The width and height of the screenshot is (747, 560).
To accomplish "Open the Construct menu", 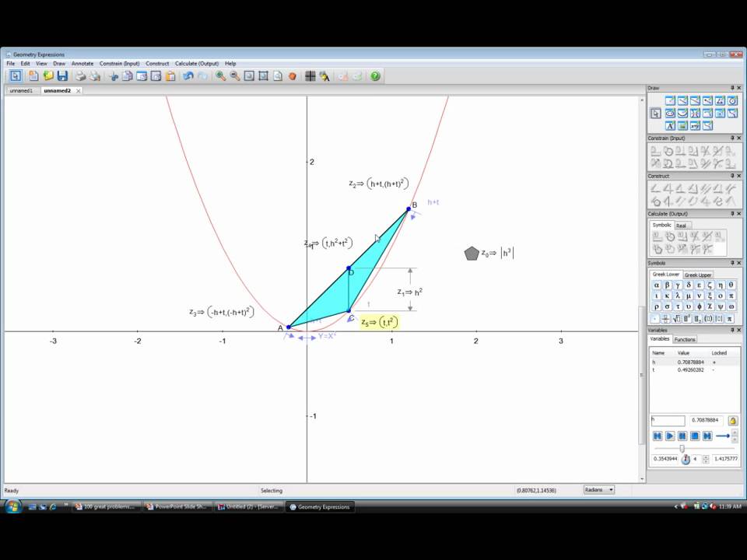I will (157, 63).
